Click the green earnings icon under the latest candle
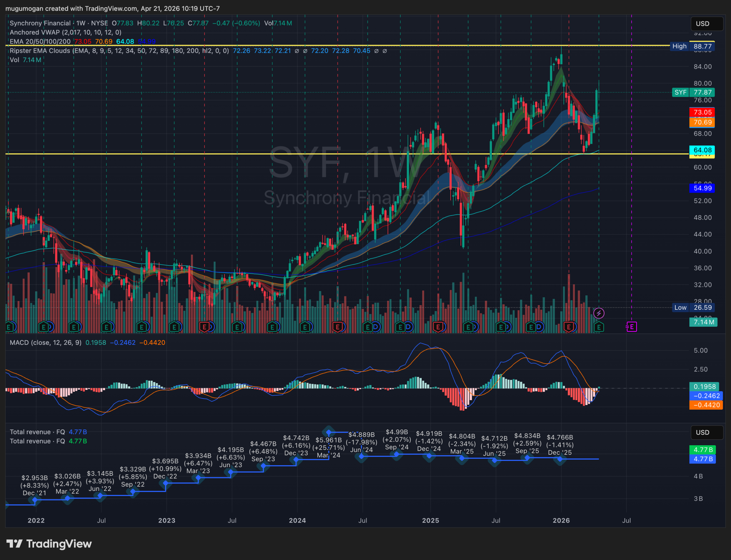The height and width of the screenshot is (560, 731). [599, 327]
